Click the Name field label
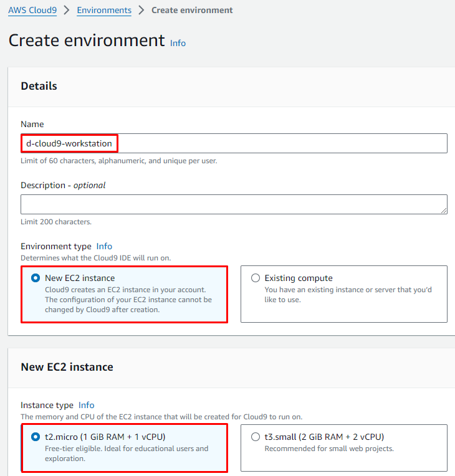The height and width of the screenshot is (476, 455). (x=32, y=125)
